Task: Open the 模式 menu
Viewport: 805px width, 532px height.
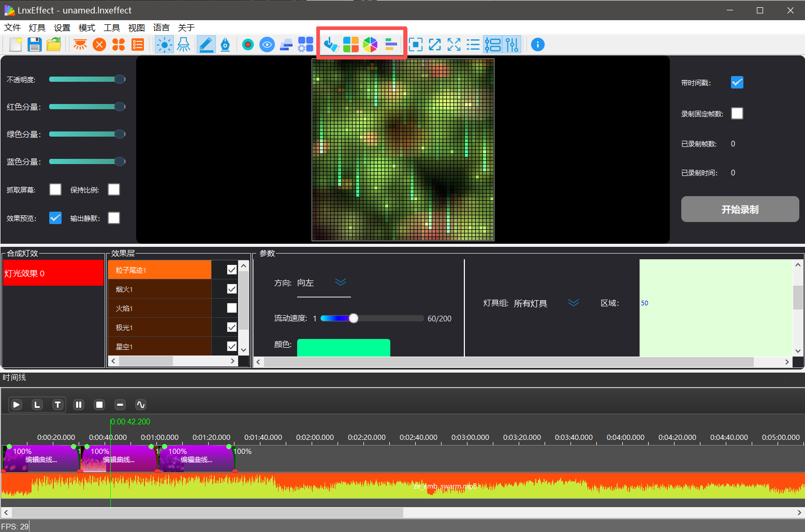Action: tap(86, 27)
